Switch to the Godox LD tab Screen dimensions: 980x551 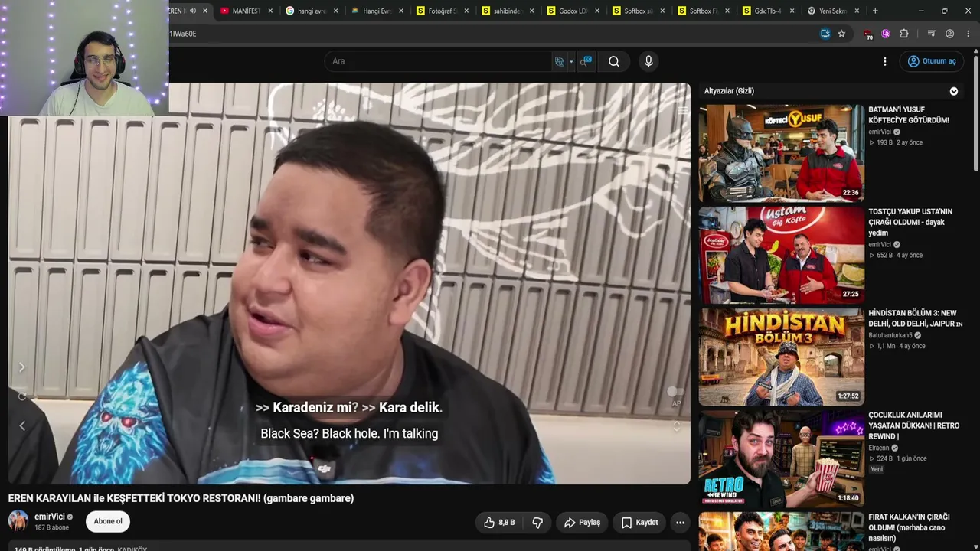click(x=573, y=11)
